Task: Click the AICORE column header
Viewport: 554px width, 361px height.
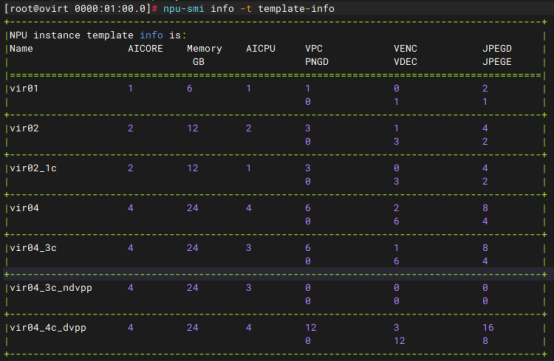Action: point(145,48)
